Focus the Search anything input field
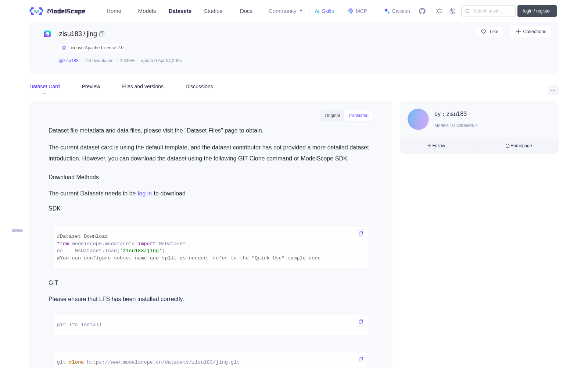This screenshot has height=368, width=588. click(x=488, y=11)
